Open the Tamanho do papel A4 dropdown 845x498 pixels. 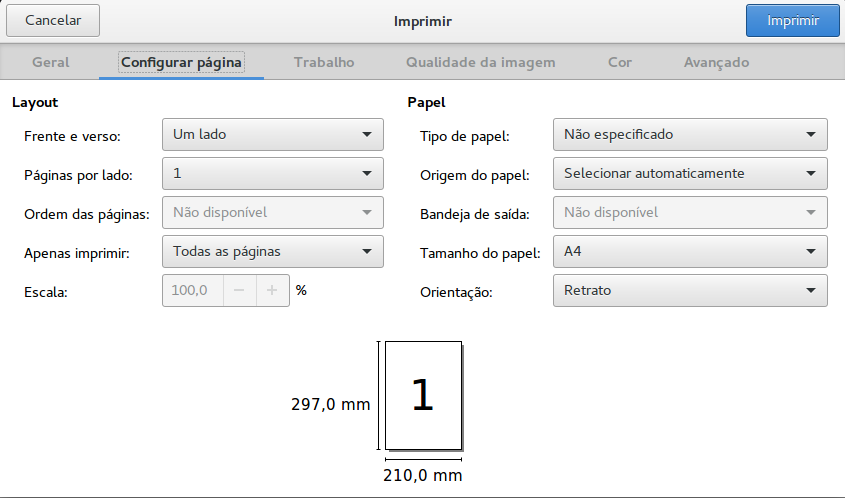(x=690, y=252)
